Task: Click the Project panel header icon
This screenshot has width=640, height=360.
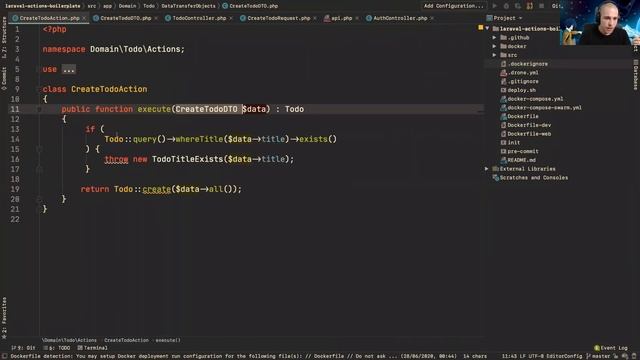Action: [489, 18]
